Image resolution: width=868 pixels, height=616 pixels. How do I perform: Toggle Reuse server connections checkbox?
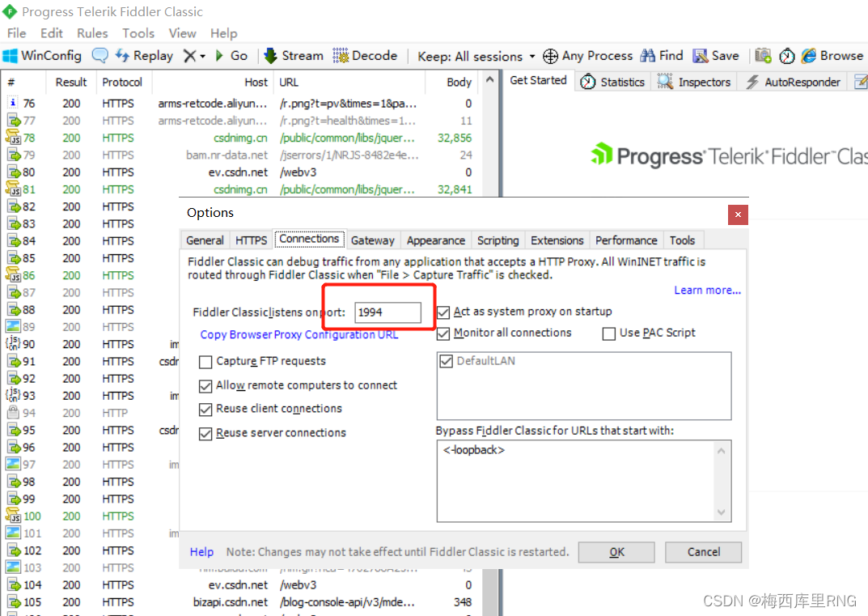pos(205,434)
